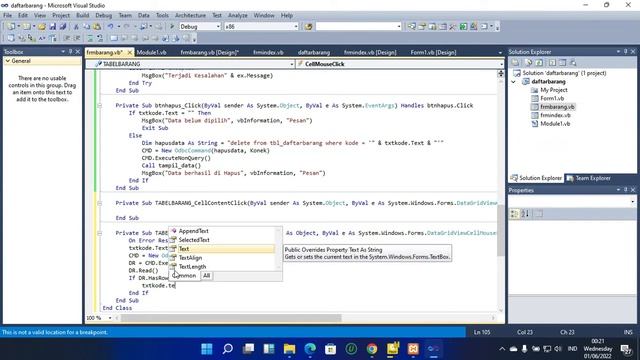The image size is (640, 360).
Task: Switch to Form1.vb [Design] tab
Action: pos(433,52)
